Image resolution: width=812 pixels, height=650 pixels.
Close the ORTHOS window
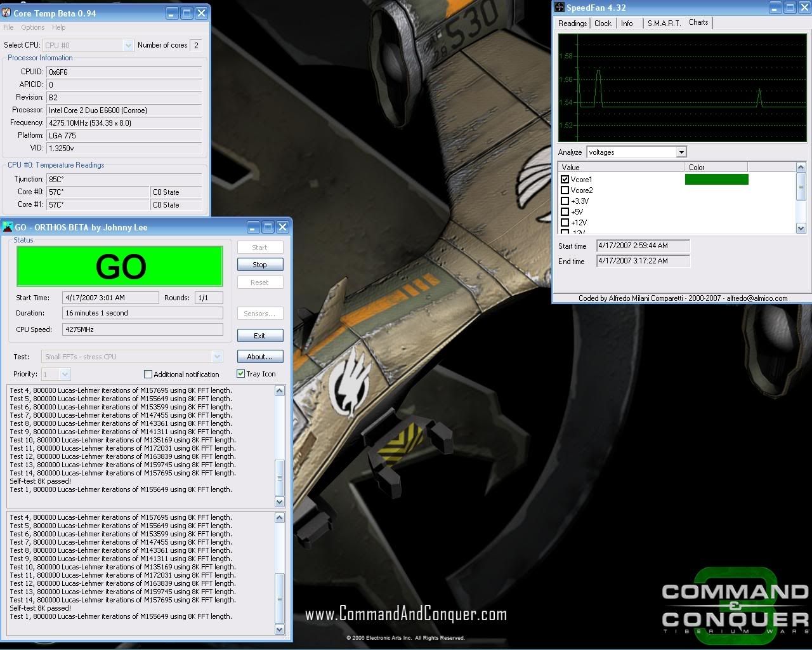[x=282, y=227]
